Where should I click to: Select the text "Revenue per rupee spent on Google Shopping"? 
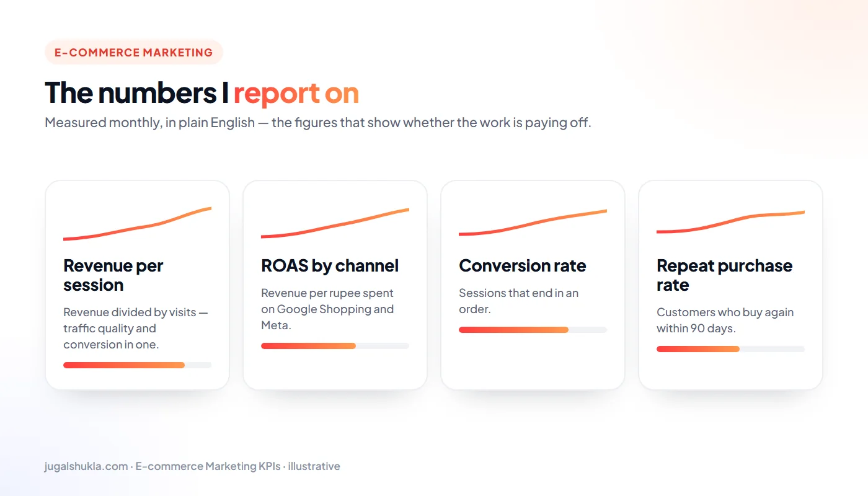tap(327, 301)
